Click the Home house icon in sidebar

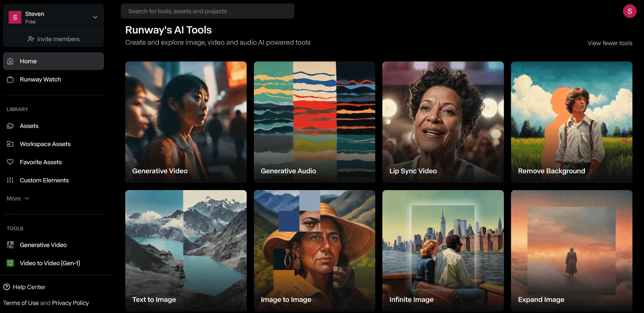(10, 61)
